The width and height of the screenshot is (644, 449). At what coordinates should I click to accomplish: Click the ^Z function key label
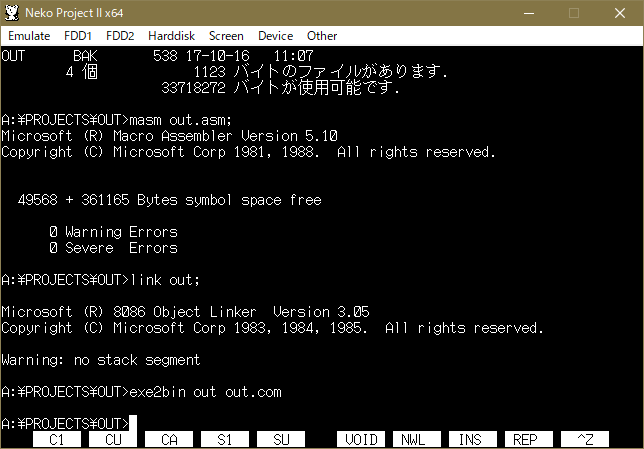point(585,440)
